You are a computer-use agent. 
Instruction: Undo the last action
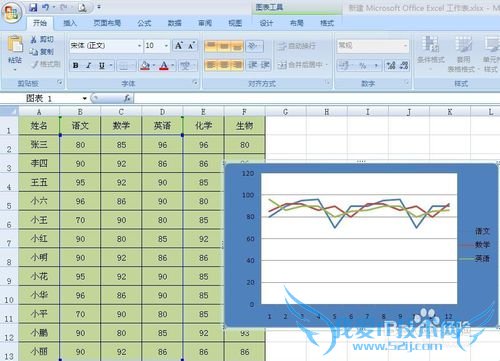[46, 7]
